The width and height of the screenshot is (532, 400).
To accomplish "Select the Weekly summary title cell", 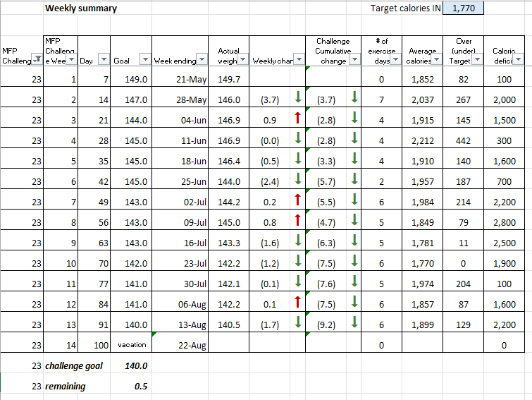I will (x=81, y=8).
